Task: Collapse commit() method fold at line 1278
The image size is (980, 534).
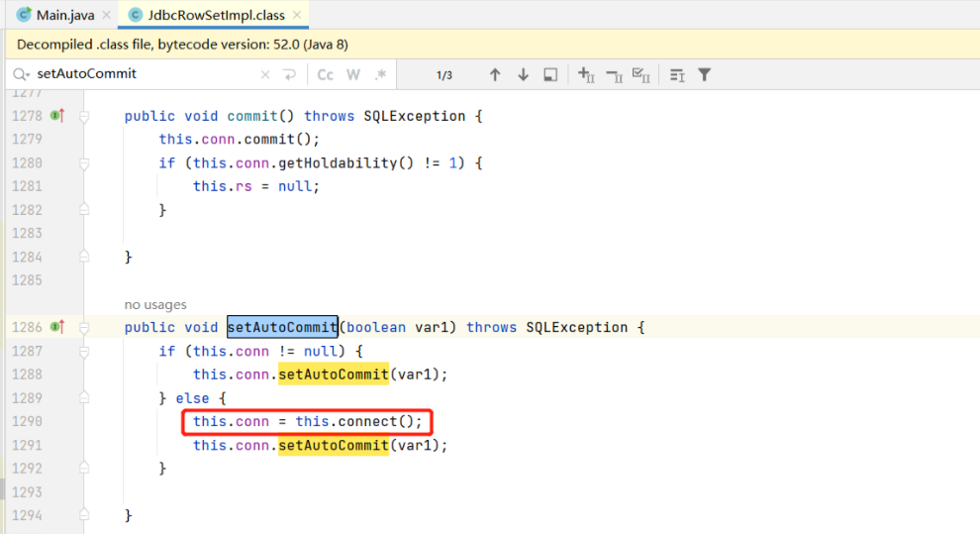Action: point(84,116)
